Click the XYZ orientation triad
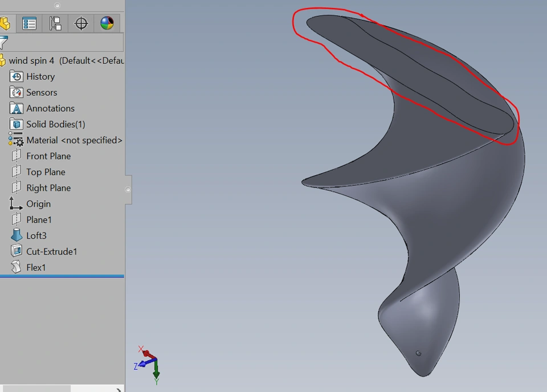Image resolution: width=547 pixels, height=392 pixels. click(148, 365)
